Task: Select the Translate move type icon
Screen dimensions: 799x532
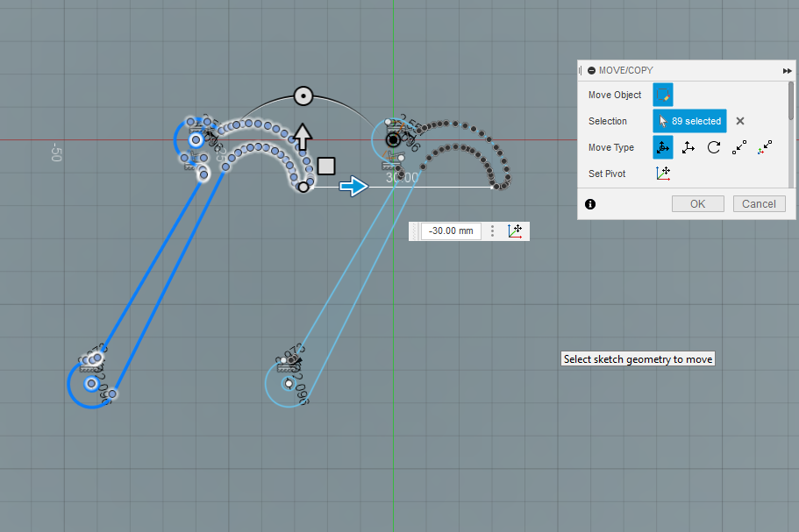Action: coord(688,147)
